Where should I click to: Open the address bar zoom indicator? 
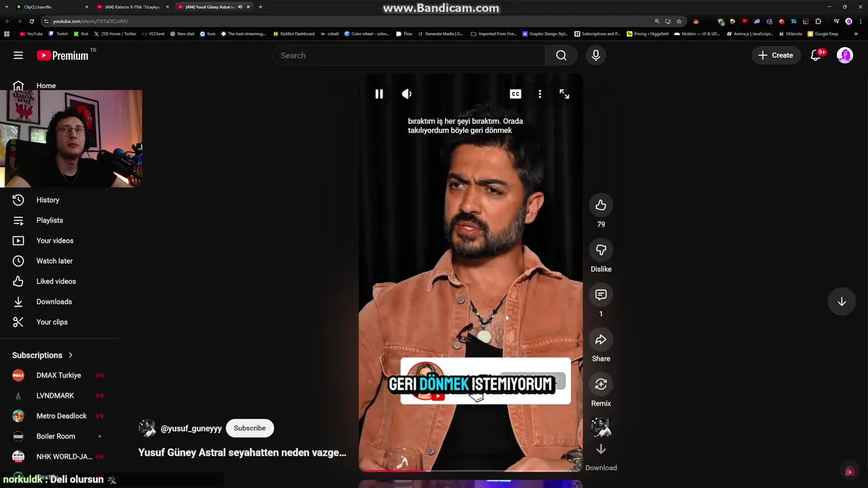click(x=657, y=21)
